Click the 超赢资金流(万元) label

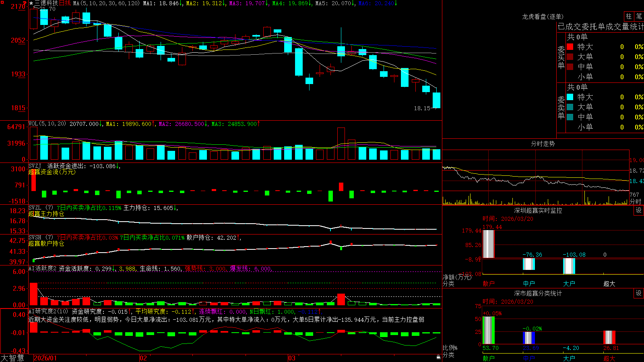[x=52, y=172]
